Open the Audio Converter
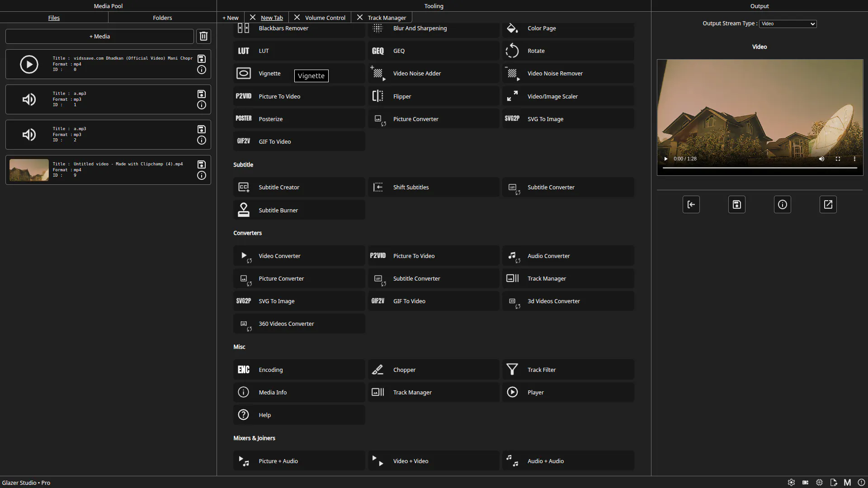Image resolution: width=868 pixels, height=488 pixels. 568,256
